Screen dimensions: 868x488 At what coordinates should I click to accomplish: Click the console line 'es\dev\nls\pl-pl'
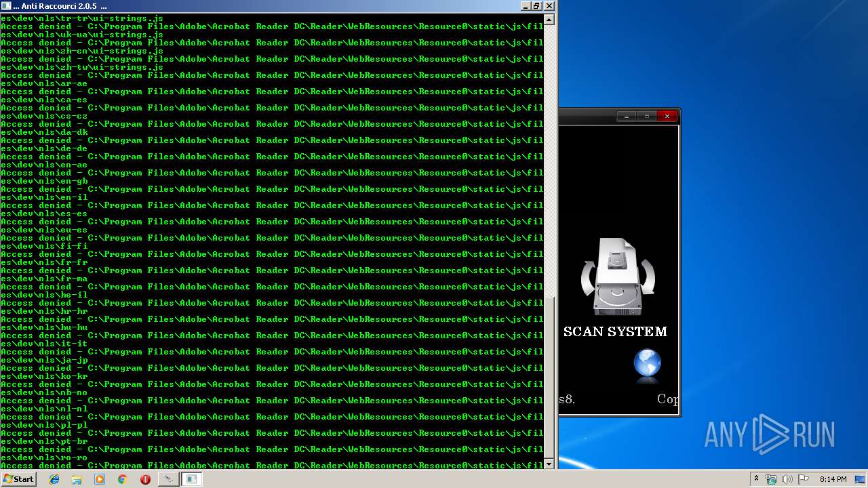tap(44, 425)
